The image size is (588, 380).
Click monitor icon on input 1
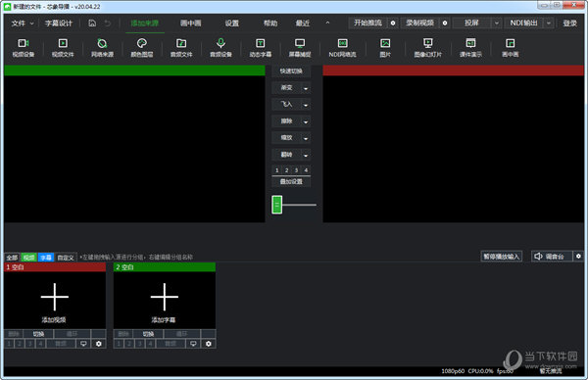coord(83,344)
